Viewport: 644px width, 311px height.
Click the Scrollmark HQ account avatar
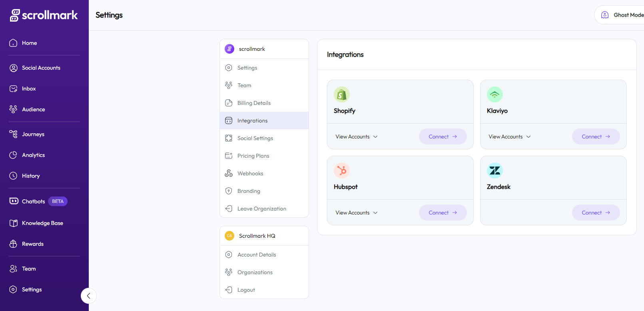pyautogui.click(x=229, y=236)
